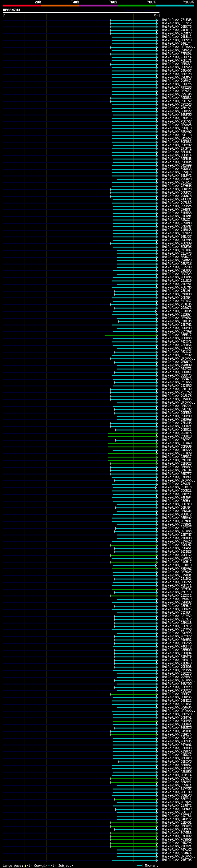Click the hit label UniRef100_A6EEJ7
197x868 pixels.
click(x=177, y=335)
